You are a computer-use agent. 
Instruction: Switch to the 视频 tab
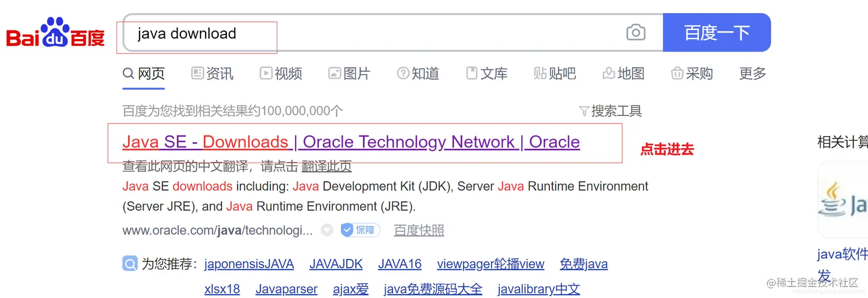(281, 73)
